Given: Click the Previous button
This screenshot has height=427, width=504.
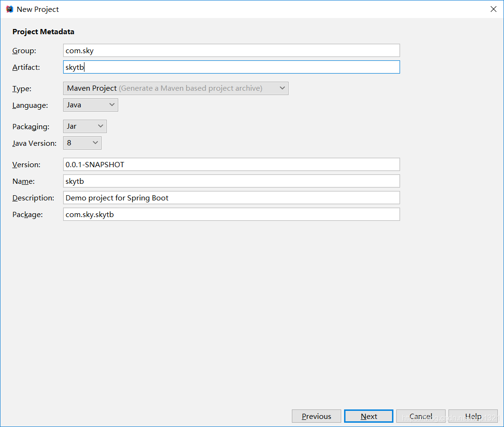Looking at the screenshot, I should [316, 416].
